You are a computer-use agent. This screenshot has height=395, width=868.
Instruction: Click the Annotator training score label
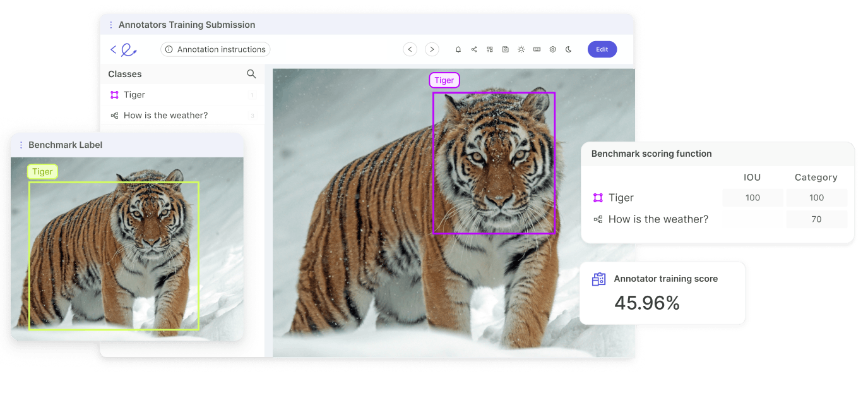pyautogui.click(x=666, y=279)
